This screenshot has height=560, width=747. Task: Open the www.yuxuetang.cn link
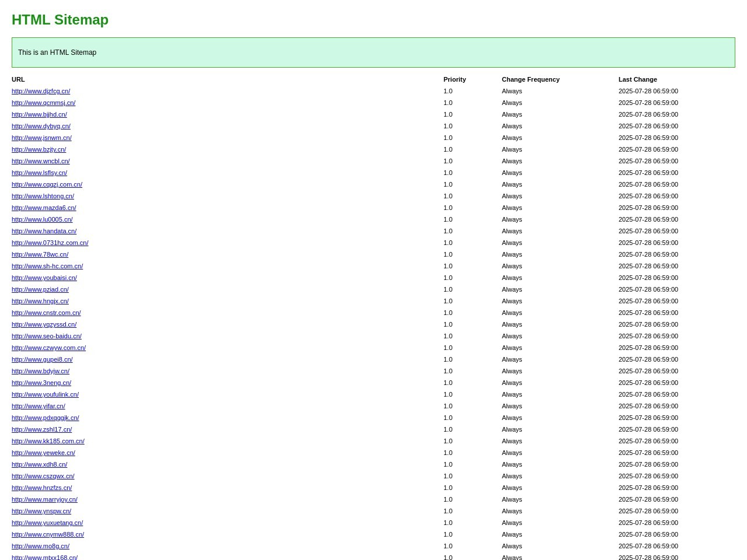pos(47,523)
